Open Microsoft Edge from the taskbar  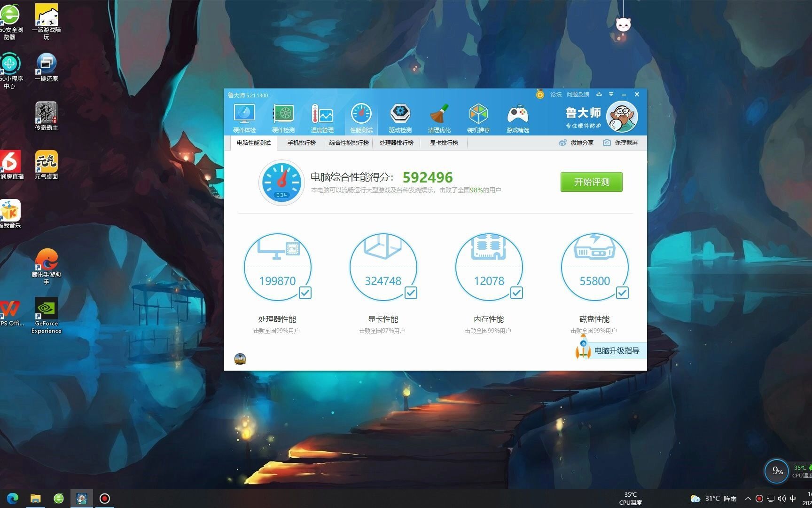(13, 498)
